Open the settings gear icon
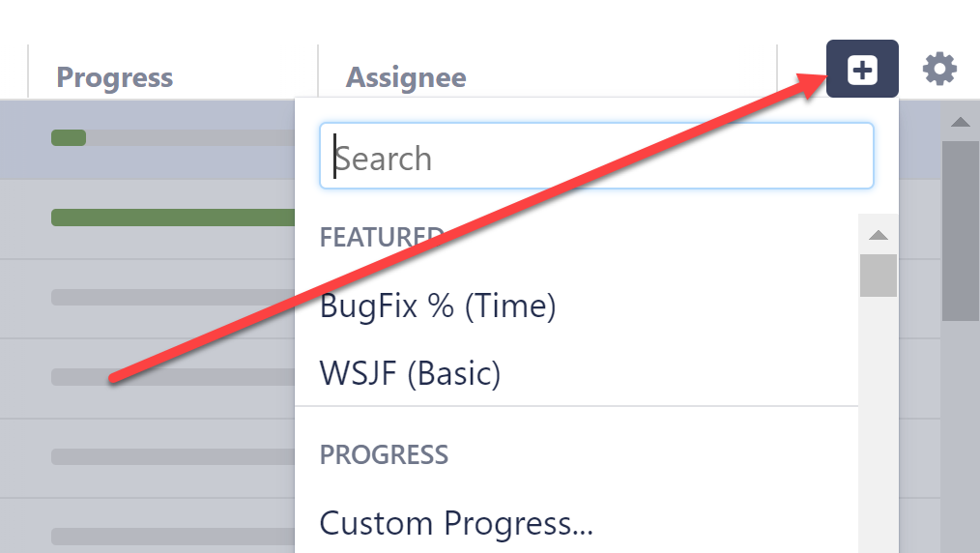Viewport: 980px width, 553px height. coord(939,70)
